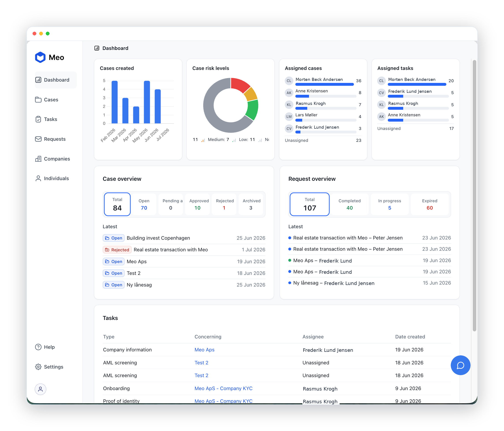Viewport: 504px width, 431px height.
Task: Open Meo ApS - Company KYC Onboarding link
Action: pyautogui.click(x=224, y=388)
